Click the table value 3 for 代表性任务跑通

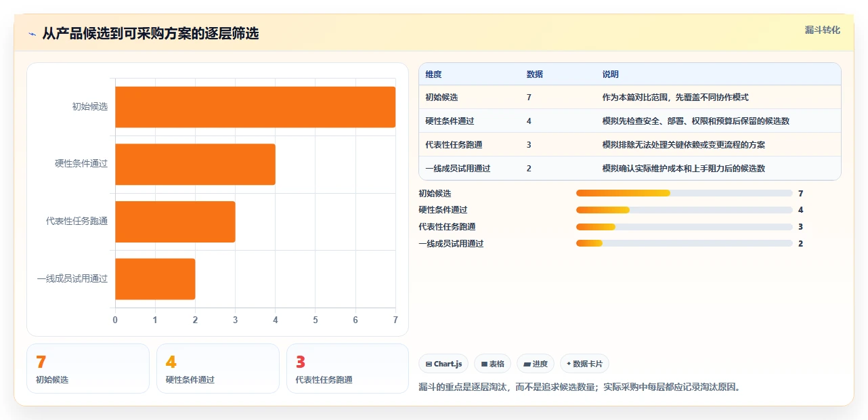pos(529,145)
